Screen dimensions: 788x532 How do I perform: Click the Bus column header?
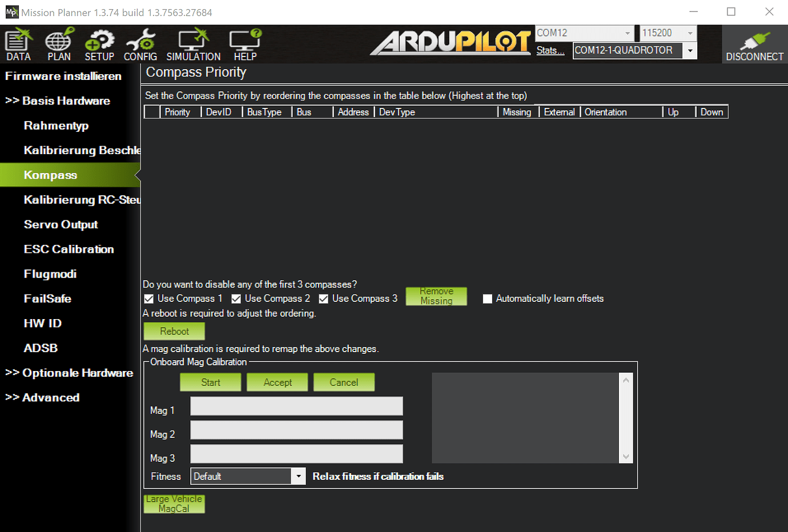(x=312, y=112)
